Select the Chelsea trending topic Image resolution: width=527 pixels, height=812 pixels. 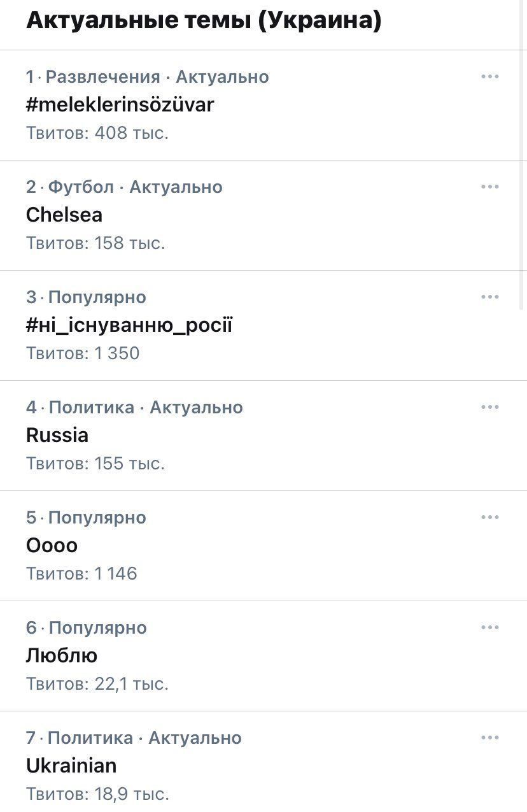tap(64, 215)
